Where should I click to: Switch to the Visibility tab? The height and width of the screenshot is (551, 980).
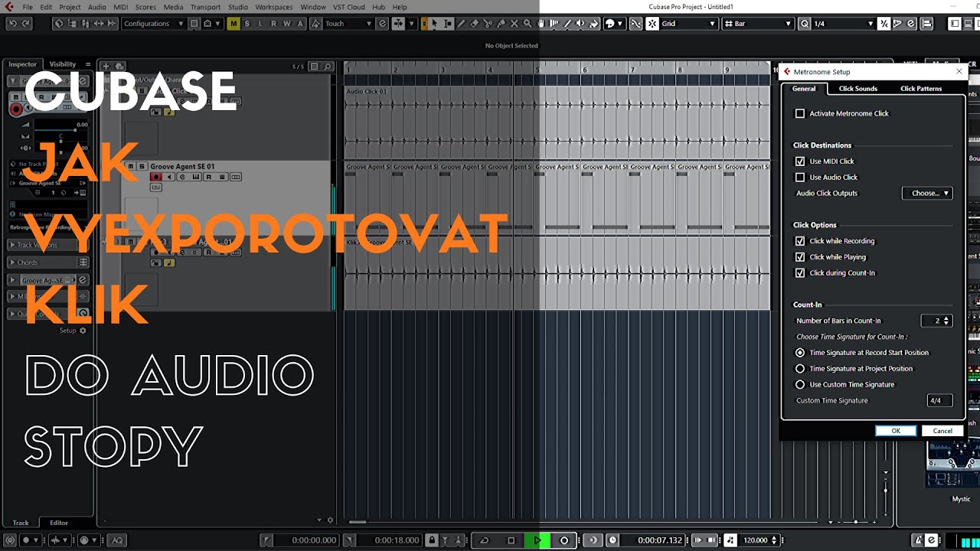pos(63,64)
